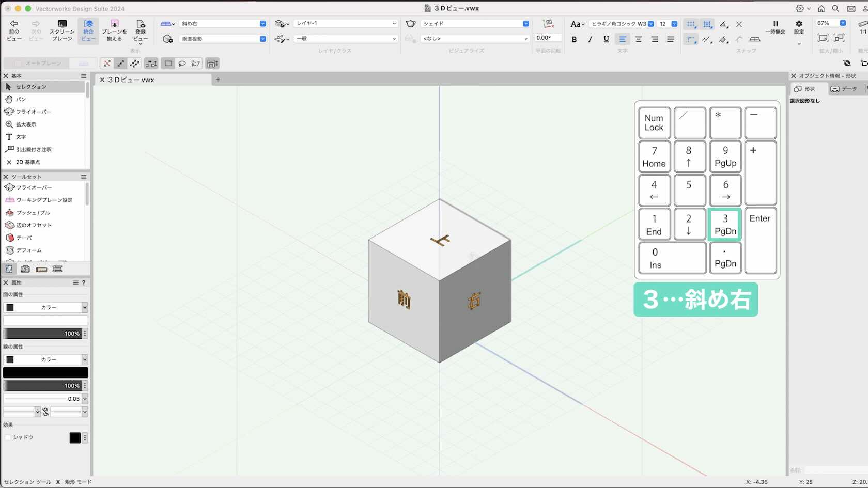Open the zoom percentage 67% dropdown
Image resolution: width=868 pixels, height=488 pixels.
pos(831,23)
